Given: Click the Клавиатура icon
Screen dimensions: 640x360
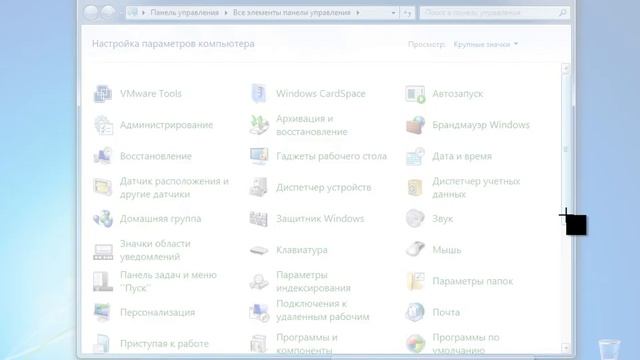Looking at the screenshot, I should (259, 250).
